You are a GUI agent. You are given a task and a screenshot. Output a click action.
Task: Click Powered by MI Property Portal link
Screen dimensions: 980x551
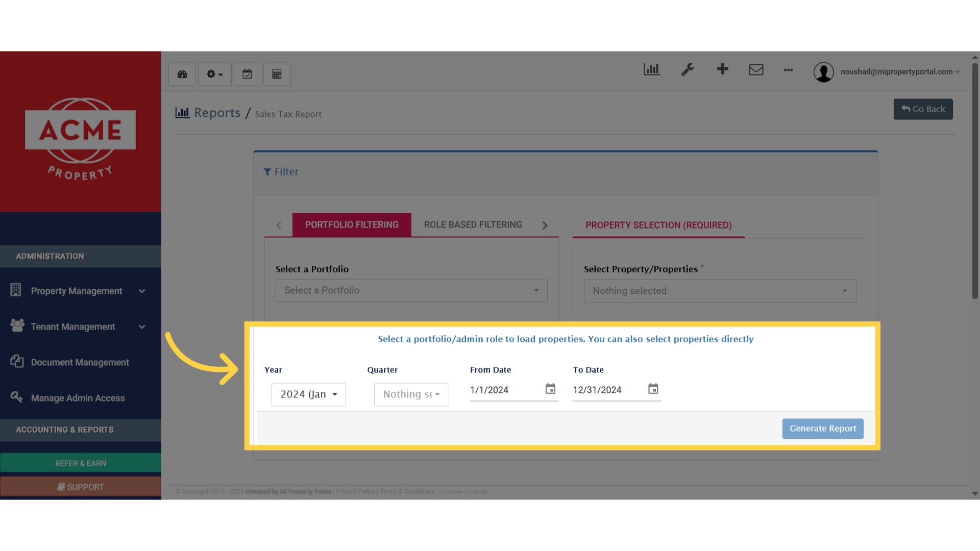pos(288,492)
